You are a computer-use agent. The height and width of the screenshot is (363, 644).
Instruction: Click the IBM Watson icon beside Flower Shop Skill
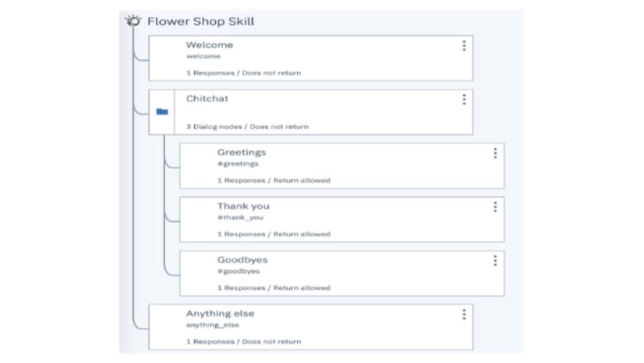coord(133,21)
